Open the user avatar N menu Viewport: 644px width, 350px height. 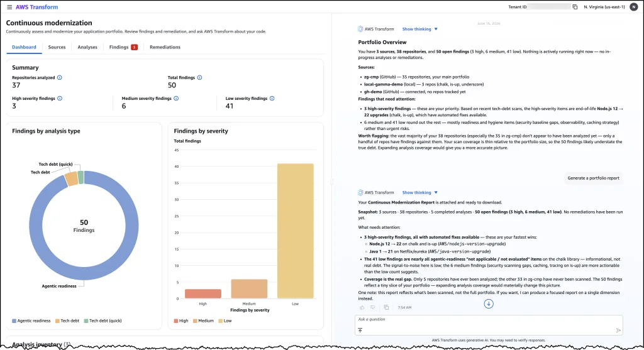(634, 7)
